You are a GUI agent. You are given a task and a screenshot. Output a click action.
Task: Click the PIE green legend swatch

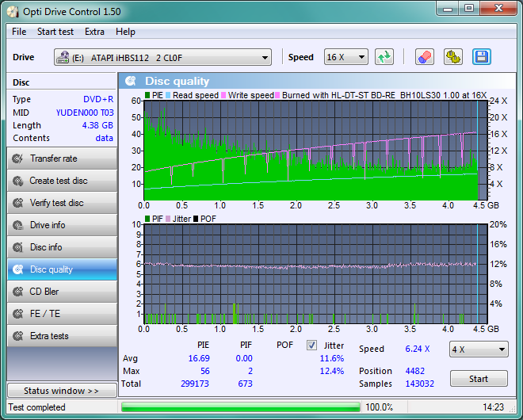[147, 95]
